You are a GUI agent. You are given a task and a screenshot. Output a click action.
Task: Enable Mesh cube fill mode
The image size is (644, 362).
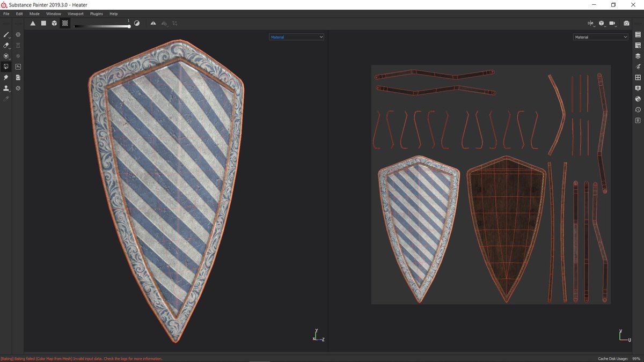coord(54,24)
